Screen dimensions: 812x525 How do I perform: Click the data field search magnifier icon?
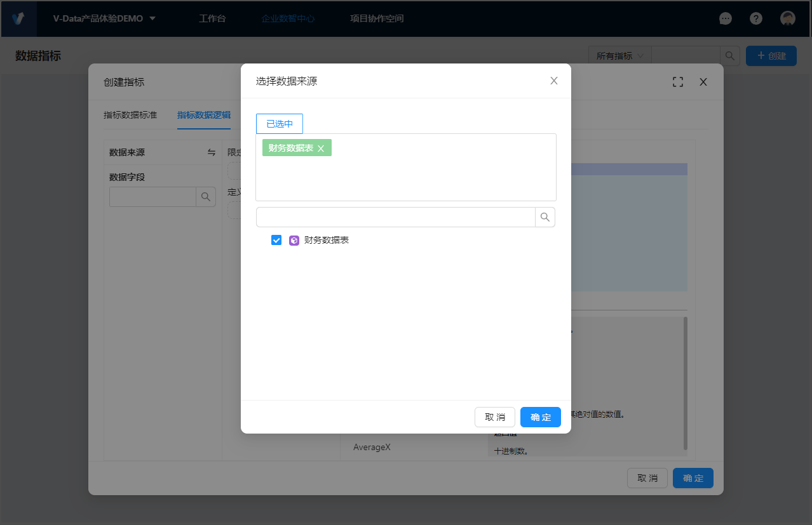click(x=205, y=197)
